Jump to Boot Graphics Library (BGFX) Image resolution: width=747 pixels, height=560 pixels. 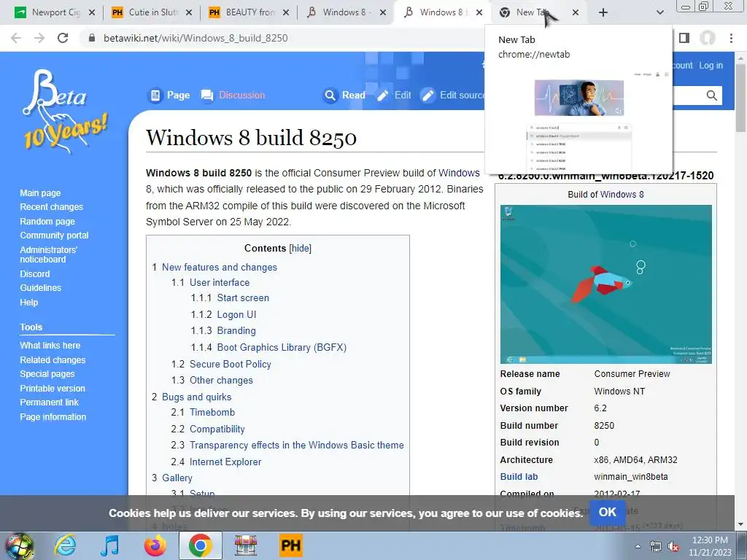282,347
